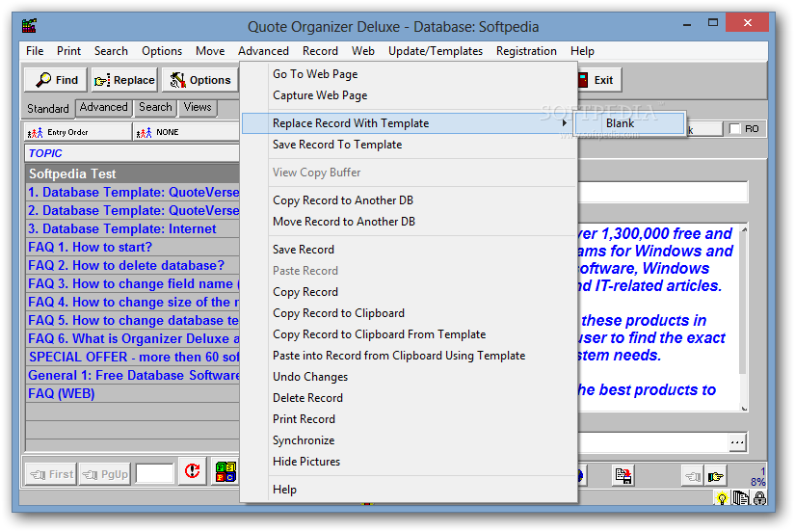Viewport: 795px width, 532px height.
Task: Click the save document disk icon
Action: [x=623, y=476]
